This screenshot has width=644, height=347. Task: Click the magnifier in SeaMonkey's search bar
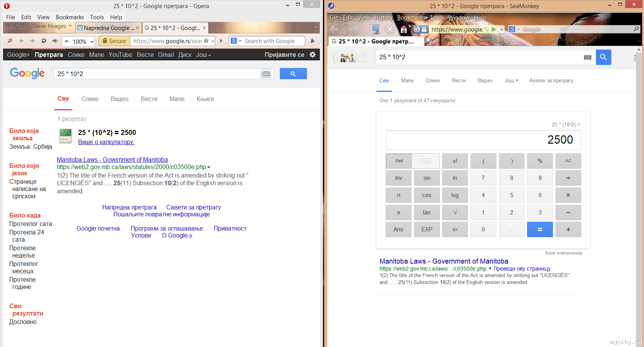636,29
